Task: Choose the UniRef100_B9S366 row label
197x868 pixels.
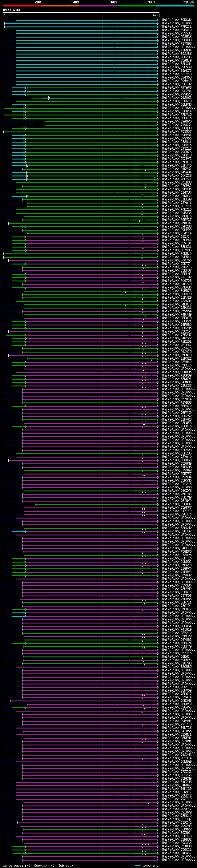Action: click(x=177, y=139)
